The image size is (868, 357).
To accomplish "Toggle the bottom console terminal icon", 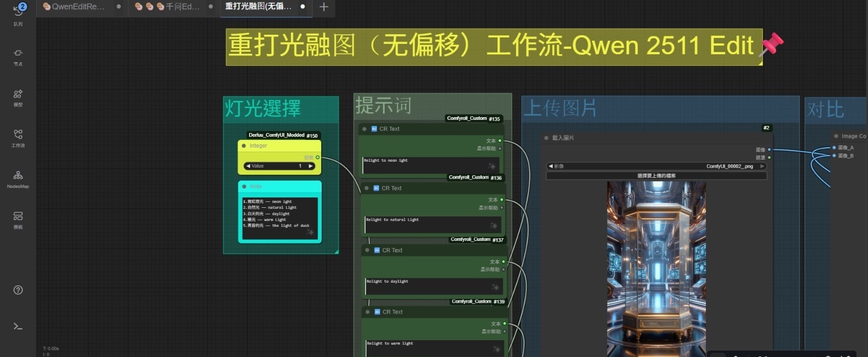I will 18,326.
